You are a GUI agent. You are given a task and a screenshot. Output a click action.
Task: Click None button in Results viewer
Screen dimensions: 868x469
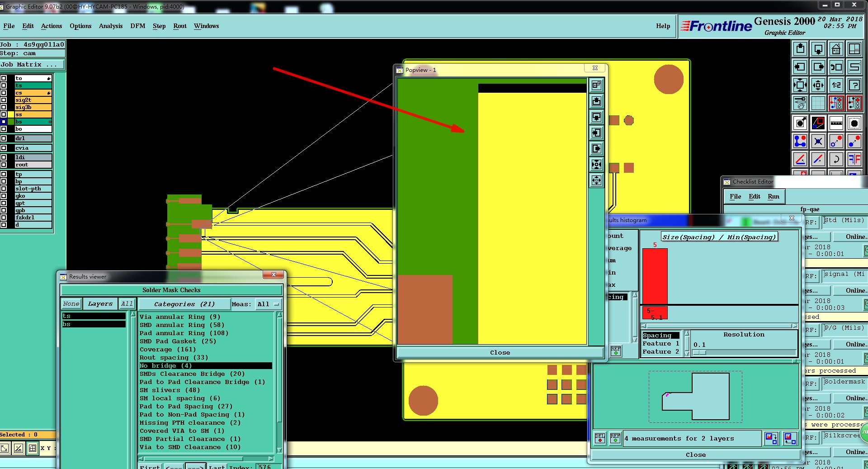tap(71, 304)
